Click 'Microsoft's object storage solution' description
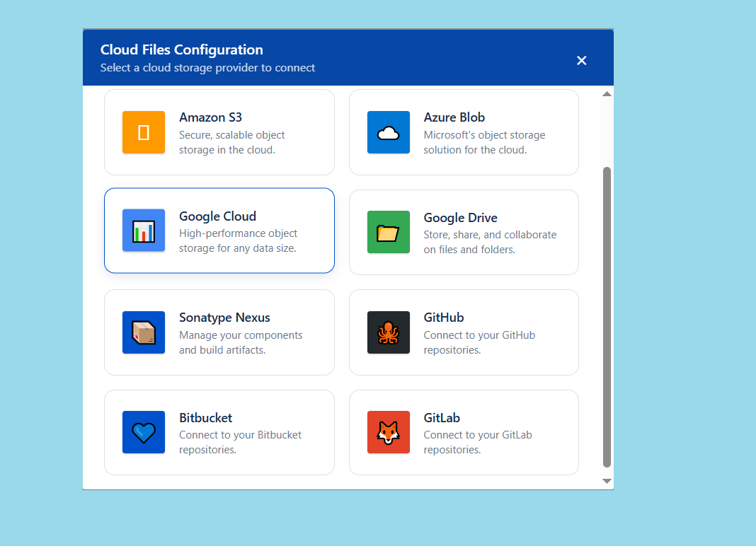756x546 pixels. click(x=485, y=143)
